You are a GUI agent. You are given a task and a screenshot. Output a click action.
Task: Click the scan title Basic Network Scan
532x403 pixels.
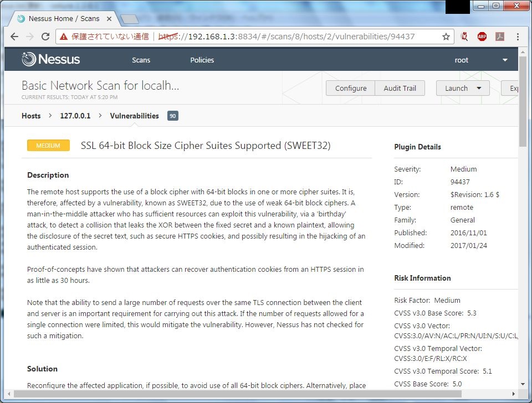coord(100,85)
